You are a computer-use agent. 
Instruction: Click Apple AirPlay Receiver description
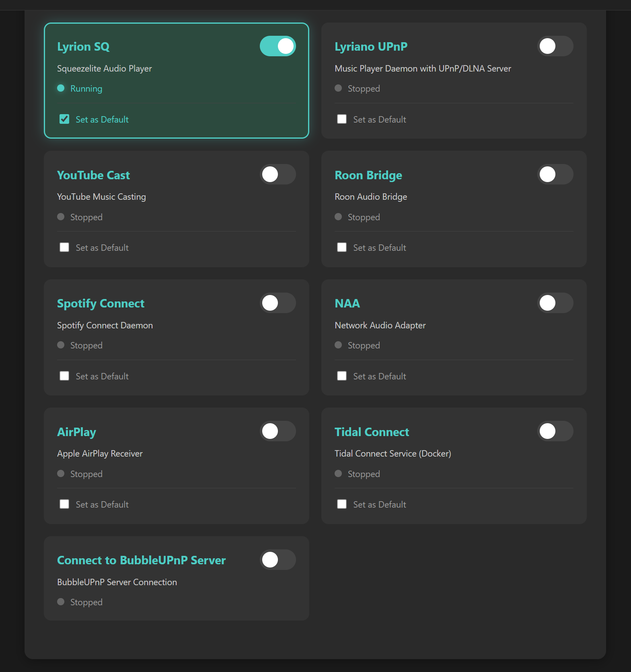[100, 454]
